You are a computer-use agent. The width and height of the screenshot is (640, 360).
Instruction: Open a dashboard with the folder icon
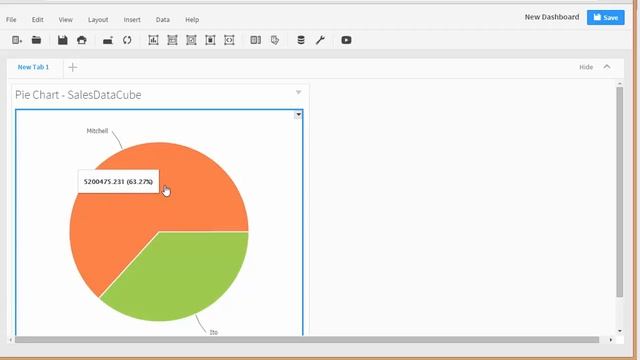point(36,40)
